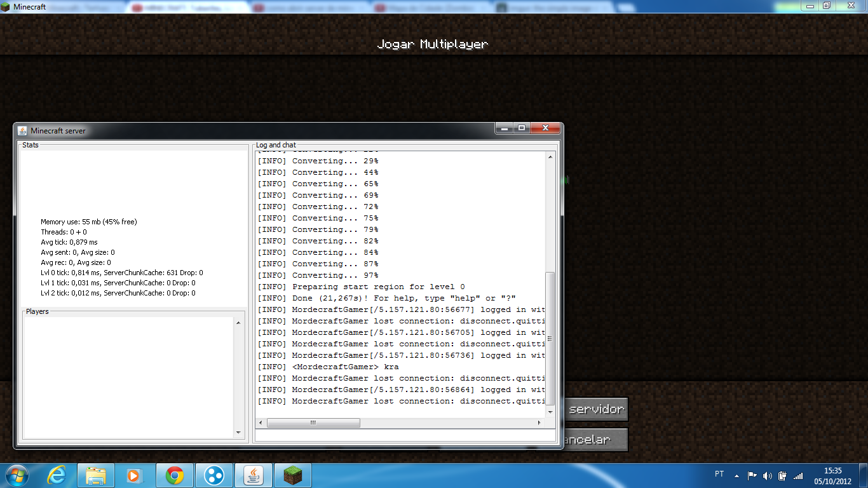The image size is (868, 488).
Task: Open the Action Center flag in tray
Action: [752, 475]
